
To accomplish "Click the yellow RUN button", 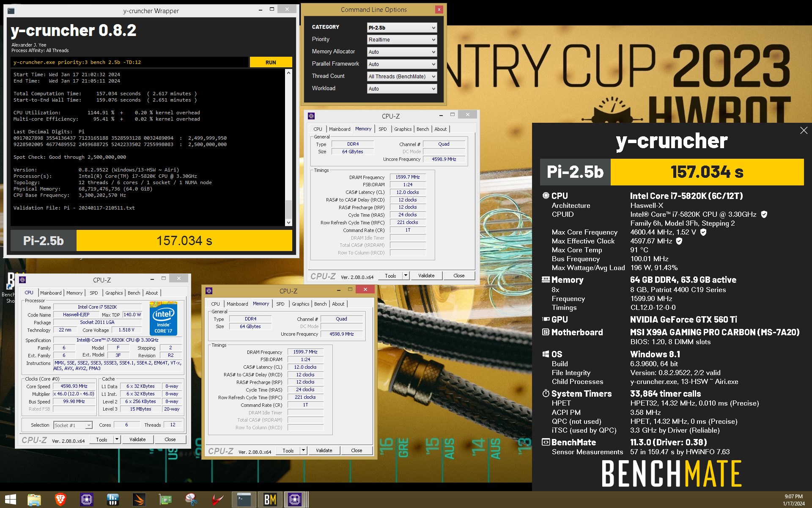I will (271, 62).
